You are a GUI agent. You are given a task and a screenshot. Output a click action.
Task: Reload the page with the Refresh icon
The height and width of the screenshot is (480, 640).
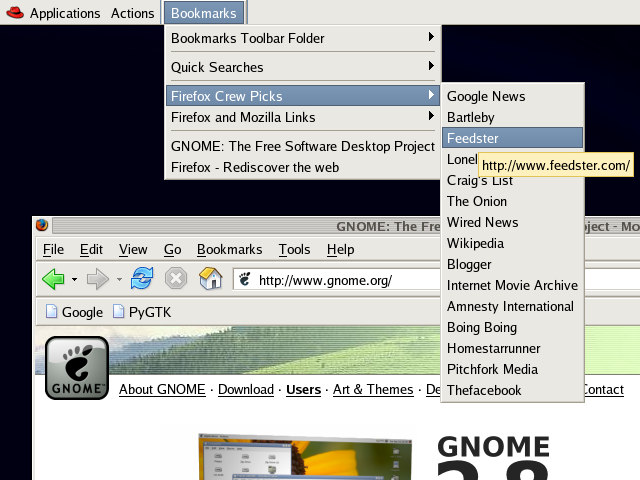point(142,279)
